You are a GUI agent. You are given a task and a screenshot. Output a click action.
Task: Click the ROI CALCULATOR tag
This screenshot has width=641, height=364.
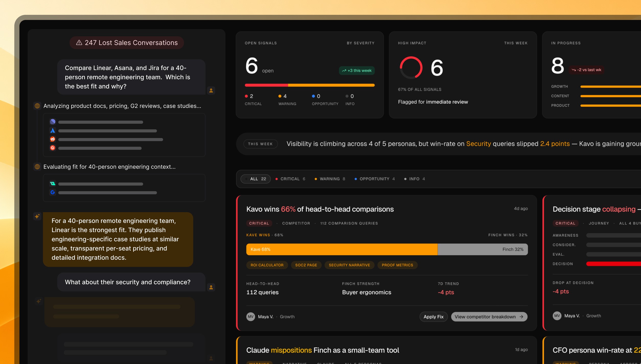[x=267, y=265]
